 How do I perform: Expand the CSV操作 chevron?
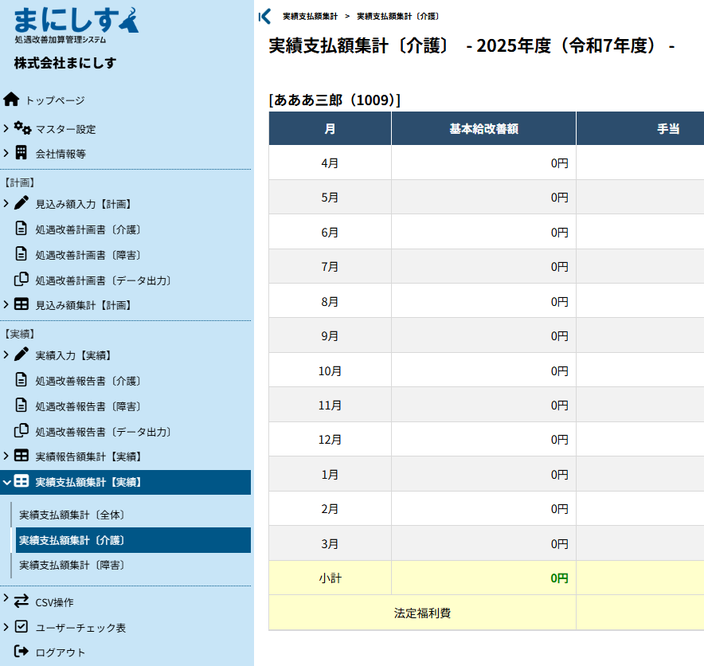pyautogui.click(x=6, y=598)
